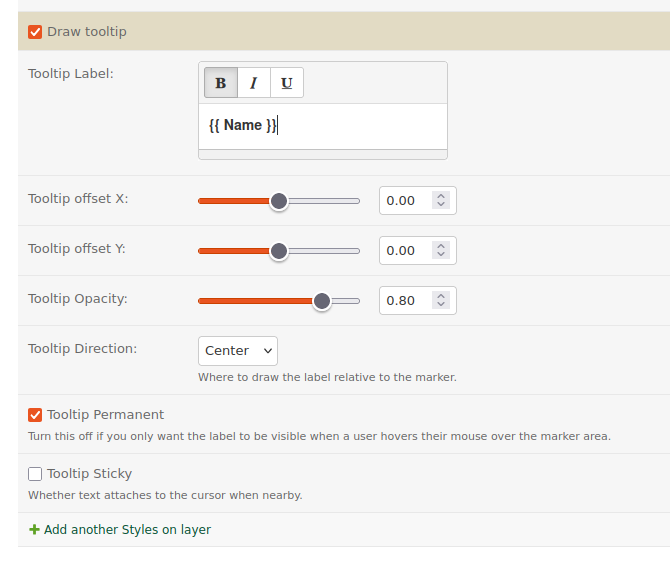Click Add another Styles on layer link

(x=127, y=530)
